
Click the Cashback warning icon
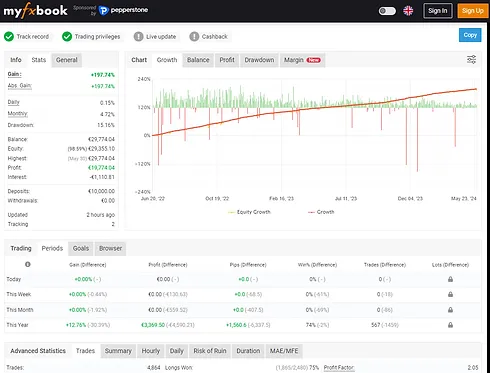tap(194, 37)
